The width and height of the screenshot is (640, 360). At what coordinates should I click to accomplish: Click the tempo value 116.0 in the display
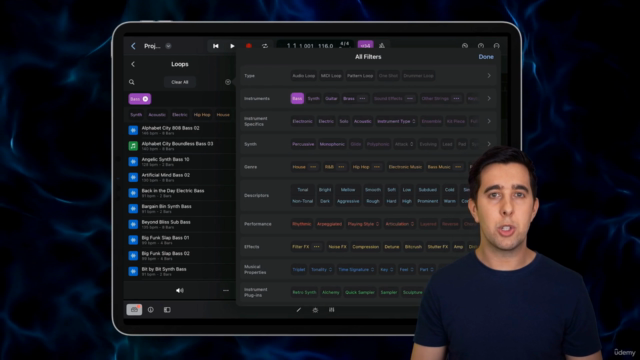(x=325, y=46)
